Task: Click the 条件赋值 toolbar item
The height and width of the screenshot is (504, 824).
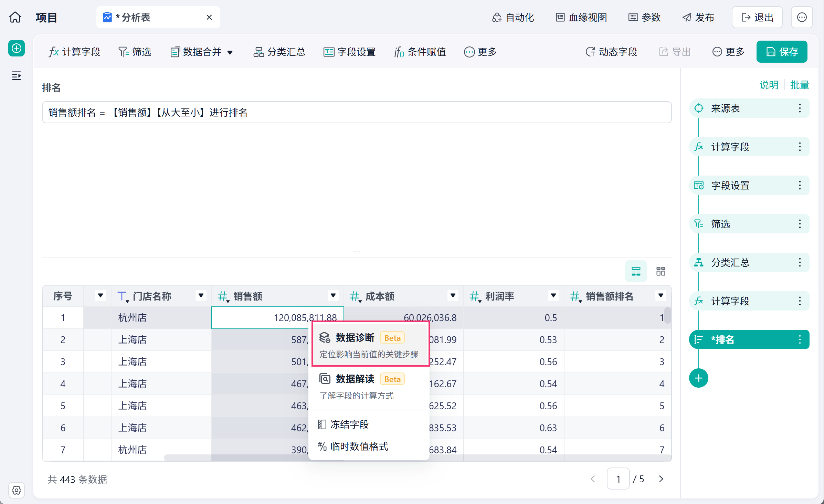Action: coord(420,52)
